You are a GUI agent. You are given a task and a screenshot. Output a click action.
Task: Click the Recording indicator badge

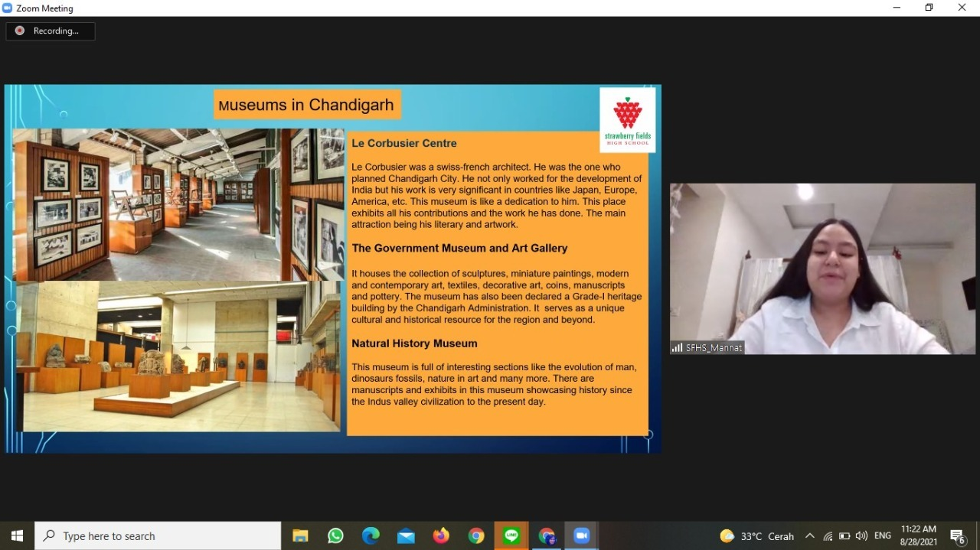(x=51, y=31)
